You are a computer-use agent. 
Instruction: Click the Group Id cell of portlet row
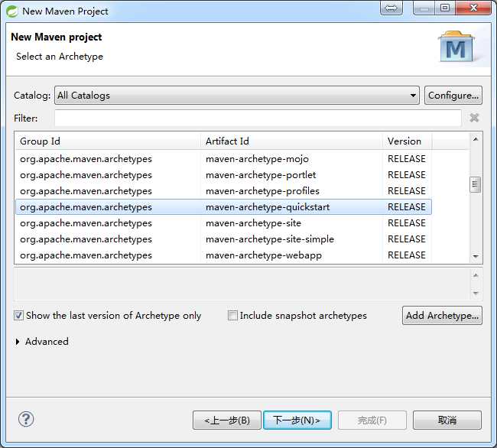tap(86, 175)
